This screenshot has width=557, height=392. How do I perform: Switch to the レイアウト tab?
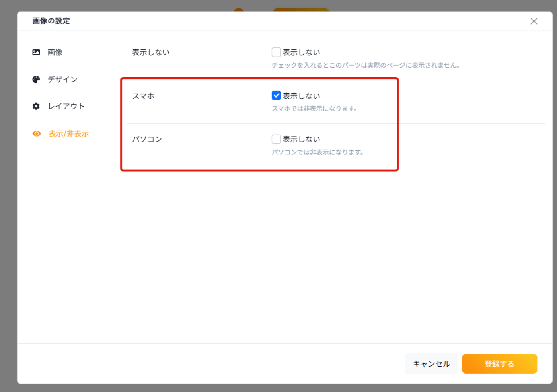coord(66,106)
